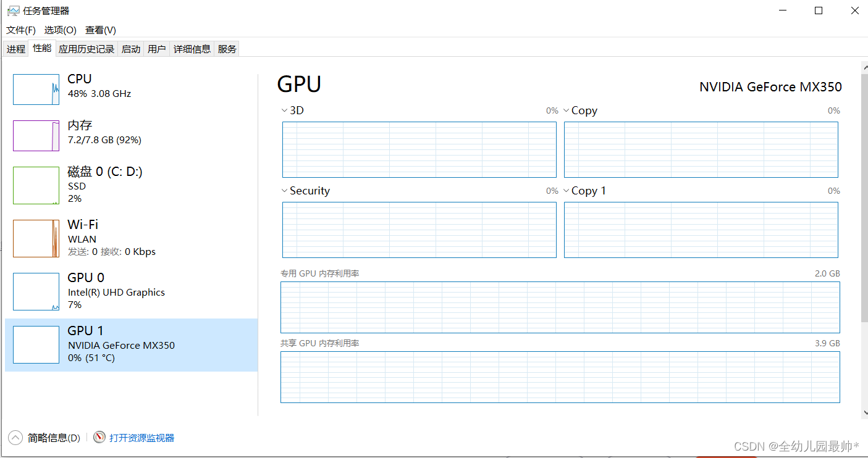The height and width of the screenshot is (458, 868).
Task: Open the 选项(O) menu
Action: click(x=60, y=30)
